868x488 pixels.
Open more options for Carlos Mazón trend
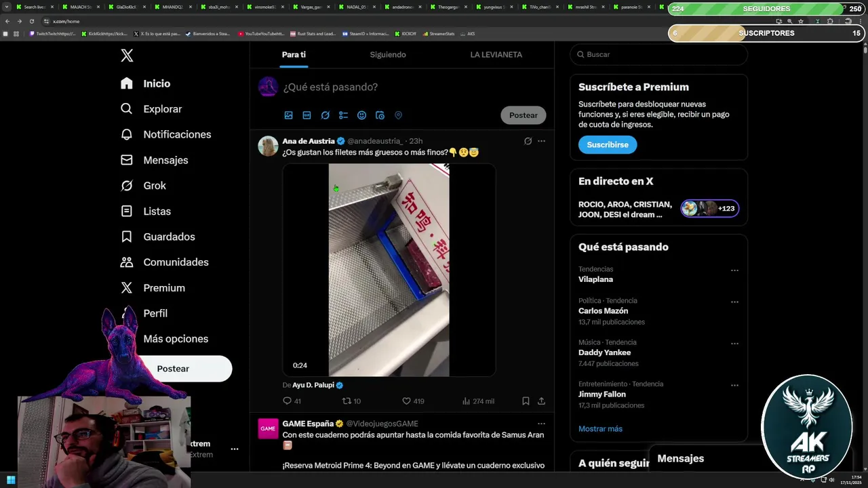pyautogui.click(x=734, y=302)
